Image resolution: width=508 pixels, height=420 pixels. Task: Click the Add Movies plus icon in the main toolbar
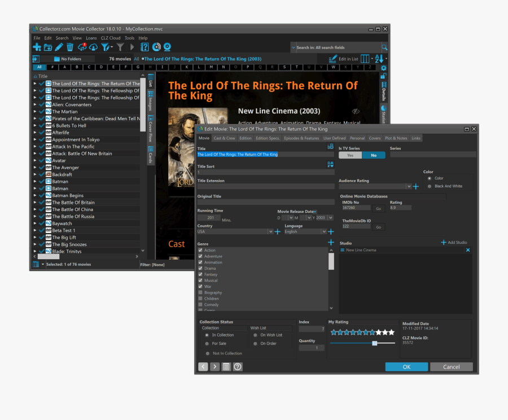click(37, 47)
